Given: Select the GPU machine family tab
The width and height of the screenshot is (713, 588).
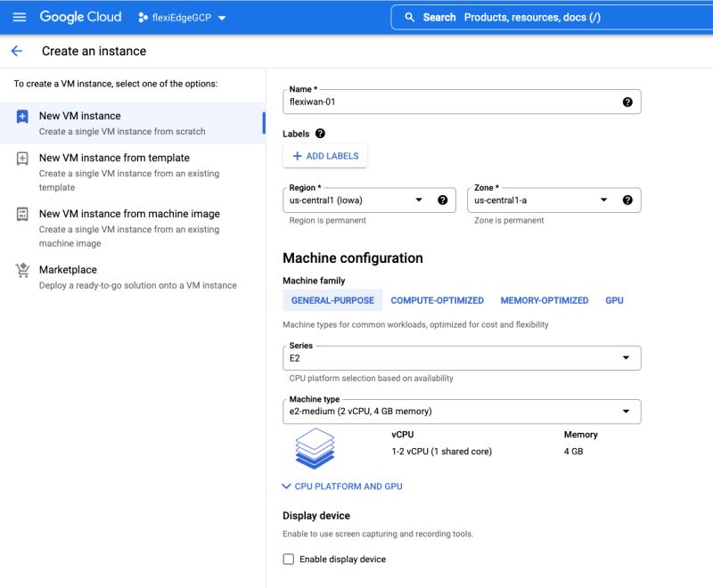Looking at the screenshot, I should click(x=614, y=300).
